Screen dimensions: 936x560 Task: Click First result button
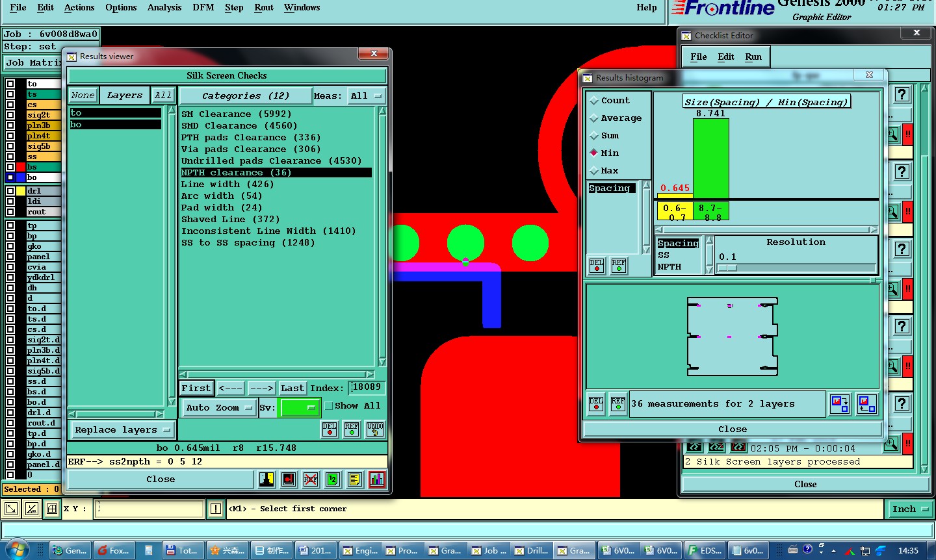point(196,388)
